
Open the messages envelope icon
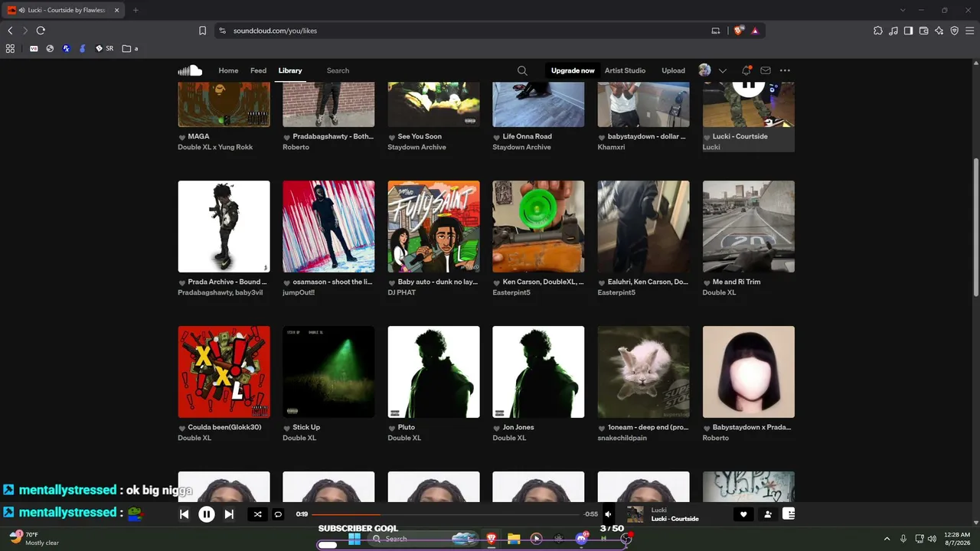click(766, 70)
